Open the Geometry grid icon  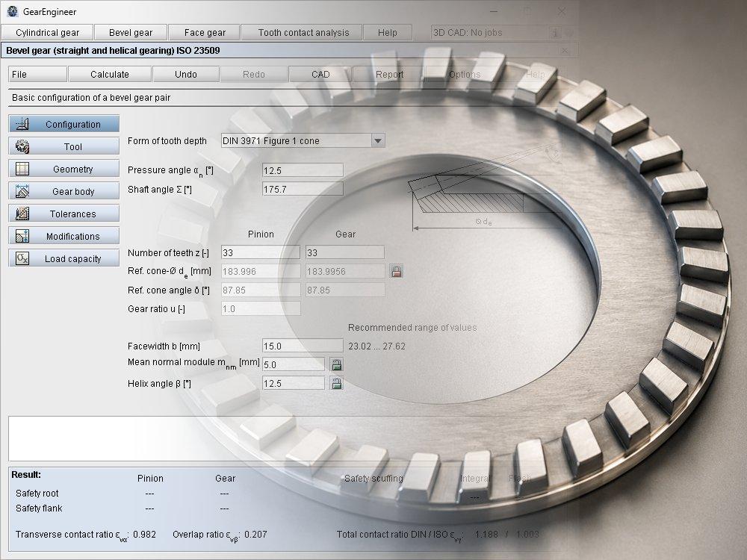coord(22,169)
